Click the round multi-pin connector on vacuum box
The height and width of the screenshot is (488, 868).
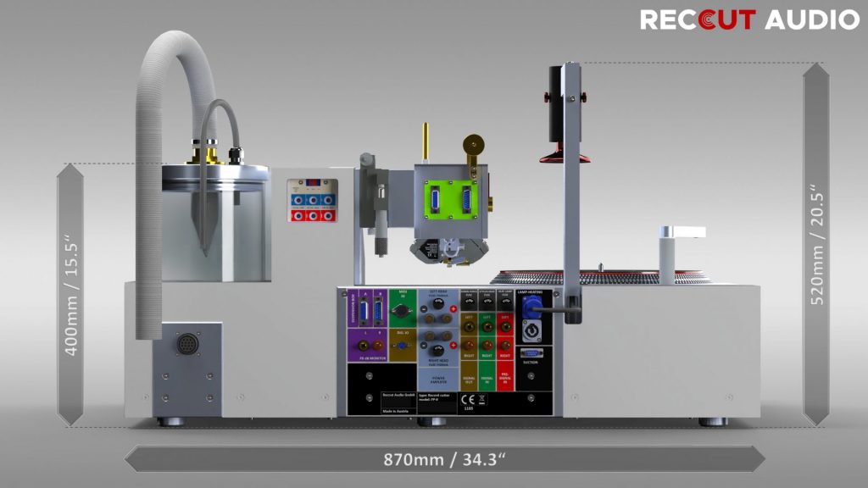(x=187, y=344)
